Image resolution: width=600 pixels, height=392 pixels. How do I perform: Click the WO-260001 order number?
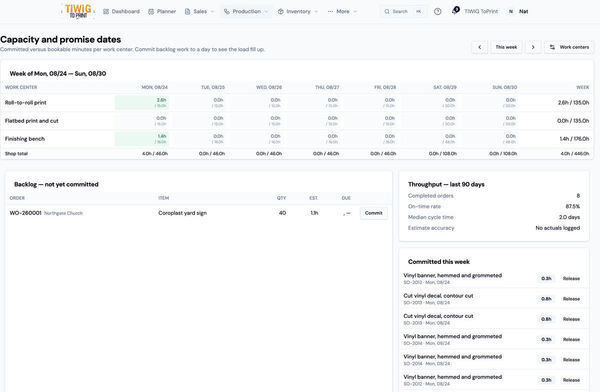(25, 213)
